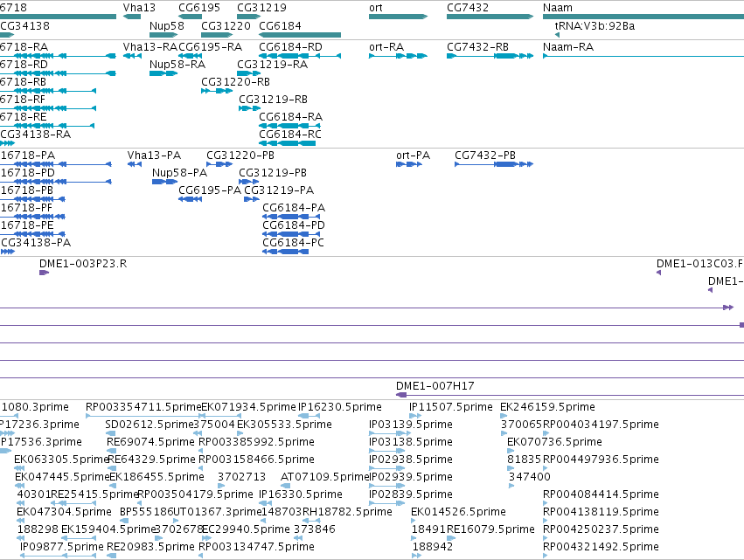Select EST AT07109.5prime
The height and width of the screenshot is (560, 744).
(286, 486)
